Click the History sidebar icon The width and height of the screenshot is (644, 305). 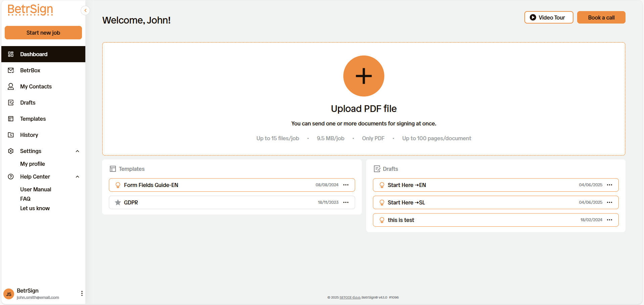coord(10,135)
